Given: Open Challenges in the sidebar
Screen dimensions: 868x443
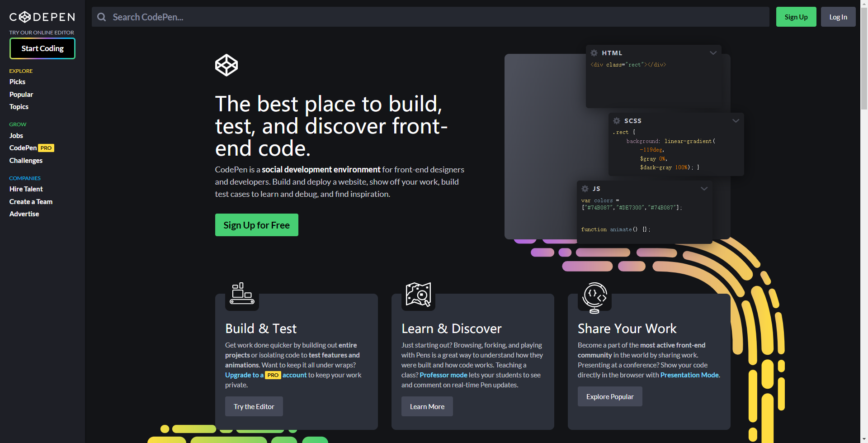Looking at the screenshot, I should click(x=26, y=161).
